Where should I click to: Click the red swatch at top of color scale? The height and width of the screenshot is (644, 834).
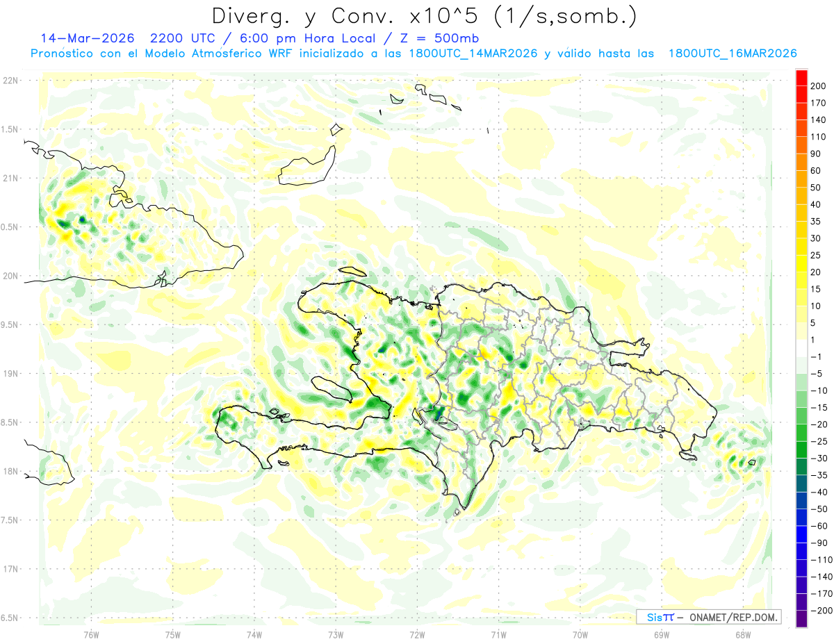[x=801, y=78]
